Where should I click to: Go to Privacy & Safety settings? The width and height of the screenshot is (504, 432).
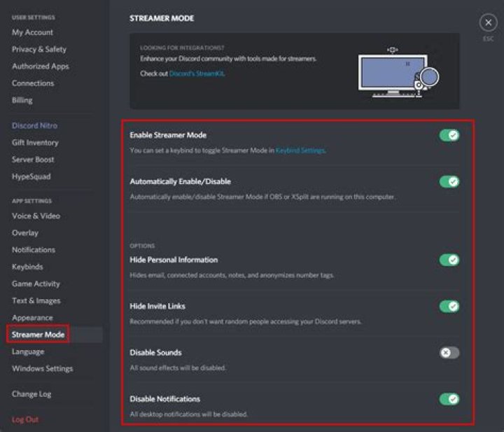(x=39, y=49)
